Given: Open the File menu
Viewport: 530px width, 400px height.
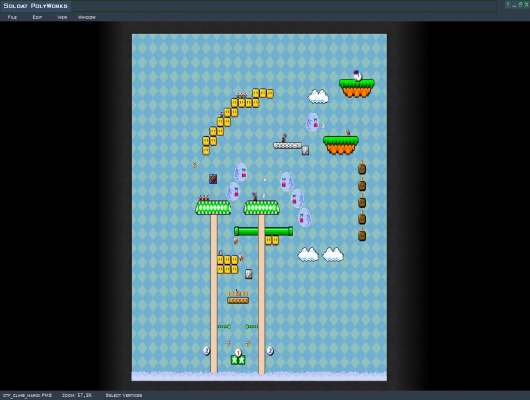Looking at the screenshot, I should (13, 17).
